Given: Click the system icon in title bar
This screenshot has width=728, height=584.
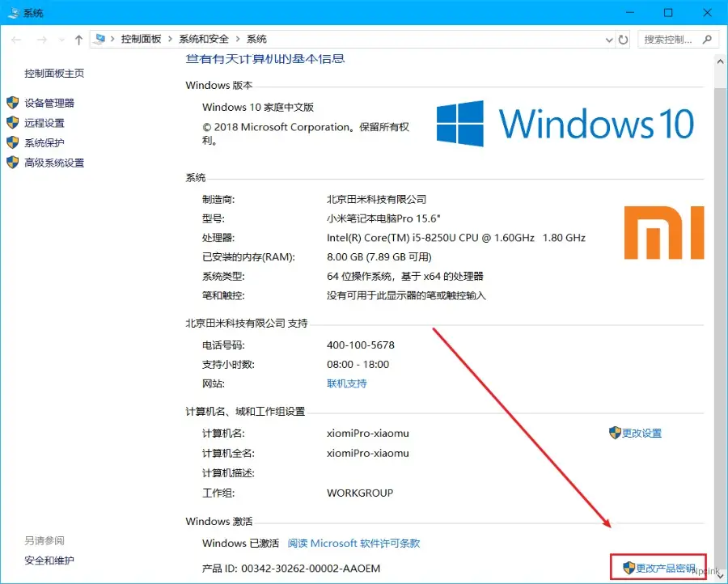Looking at the screenshot, I should point(14,12).
